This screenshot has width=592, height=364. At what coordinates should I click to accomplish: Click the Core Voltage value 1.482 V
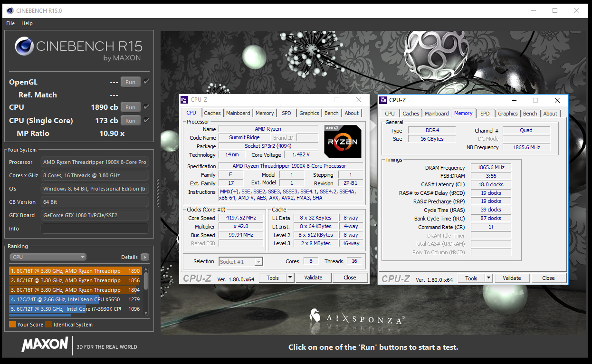click(x=301, y=155)
